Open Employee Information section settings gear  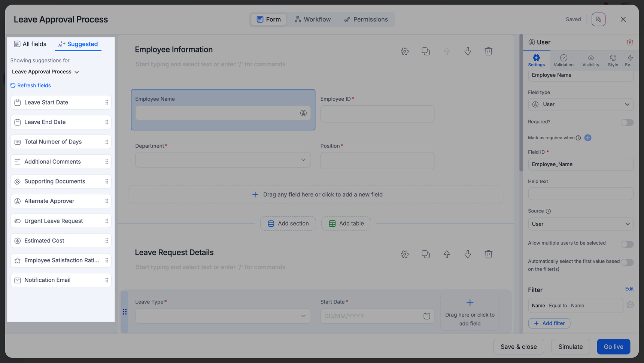coord(404,51)
